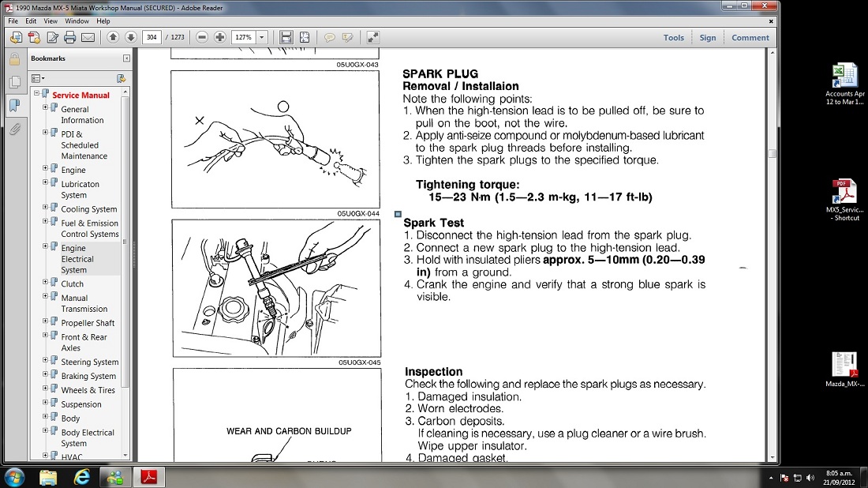868x488 pixels.
Task: Click the bookmarks pane scroll-up arrow
Action: pyautogui.click(x=125, y=92)
